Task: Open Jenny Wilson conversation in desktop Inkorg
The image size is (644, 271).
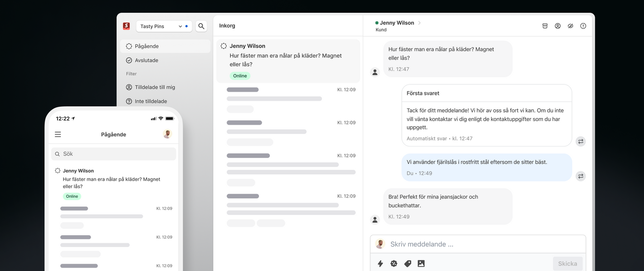Action: click(x=288, y=61)
